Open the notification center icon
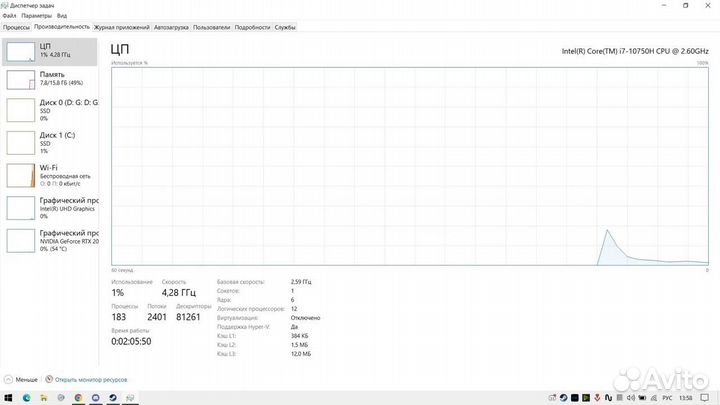The width and height of the screenshot is (720, 405). (704, 398)
